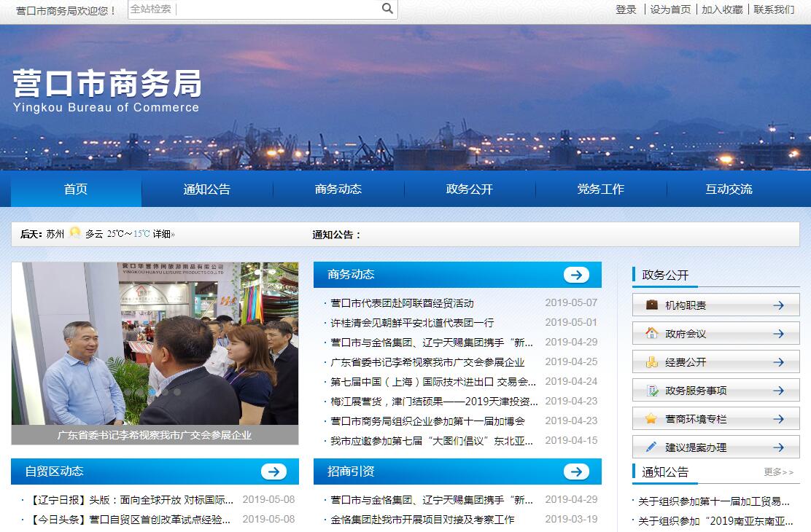Select the highlighted carousel indicator dot
This screenshot has width=811, height=532.
[153, 391]
